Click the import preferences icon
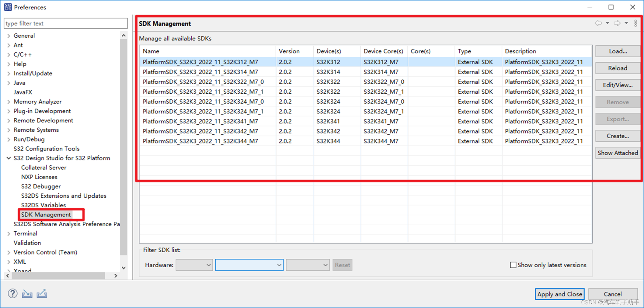Viewport: 644px width, 308px height. tap(27, 294)
